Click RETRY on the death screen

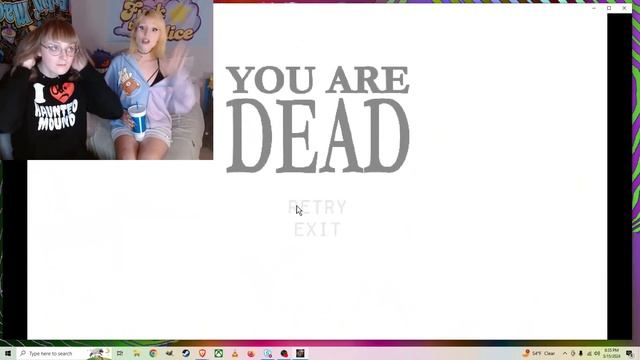317,207
